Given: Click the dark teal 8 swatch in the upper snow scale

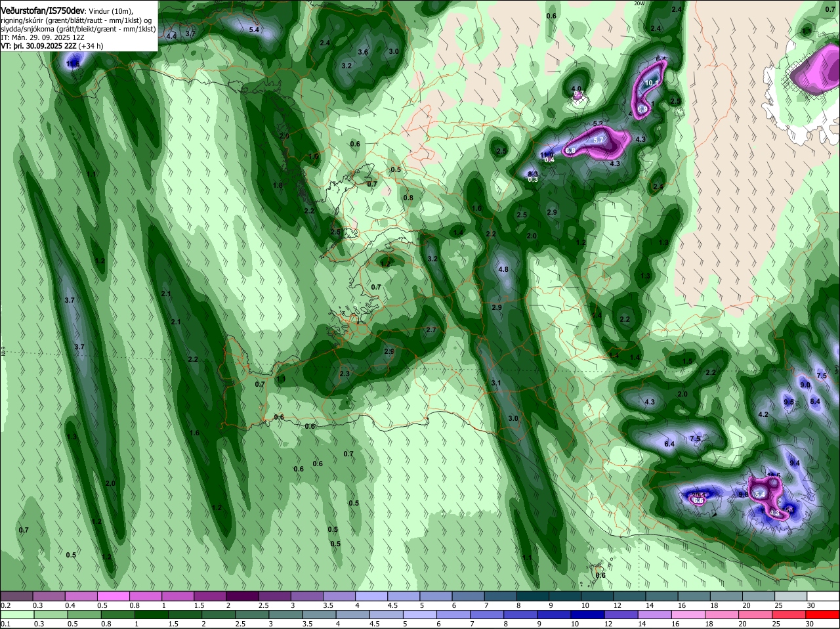Looking at the screenshot, I should pos(533,596).
